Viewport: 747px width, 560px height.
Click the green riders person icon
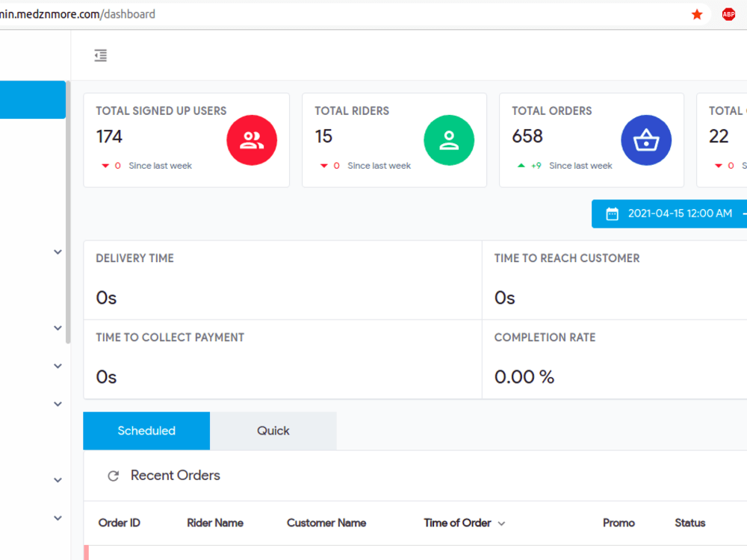449,140
